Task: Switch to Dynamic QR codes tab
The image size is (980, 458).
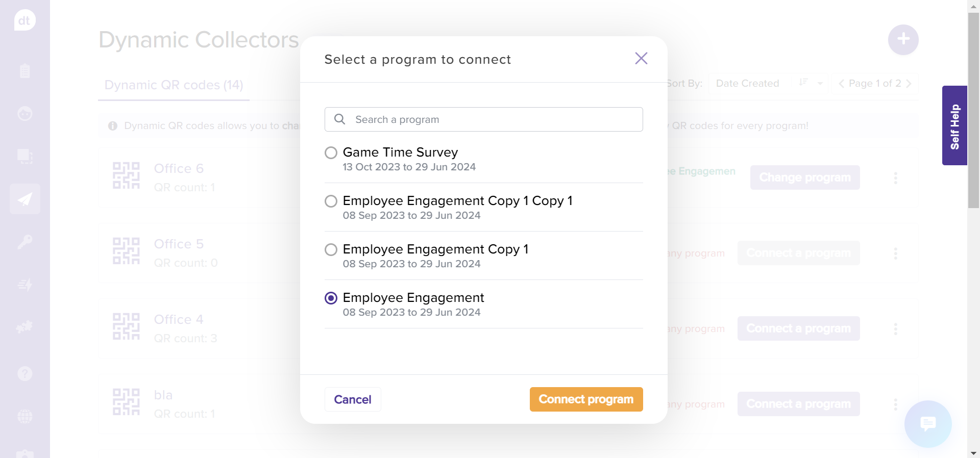Action: tap(174, 85)
